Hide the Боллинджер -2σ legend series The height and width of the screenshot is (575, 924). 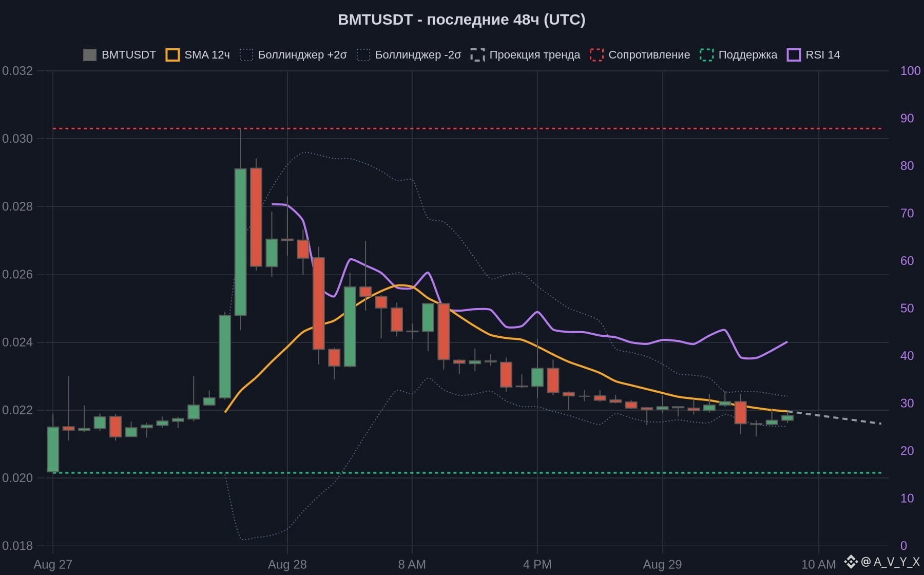click(x=409, y=55)
